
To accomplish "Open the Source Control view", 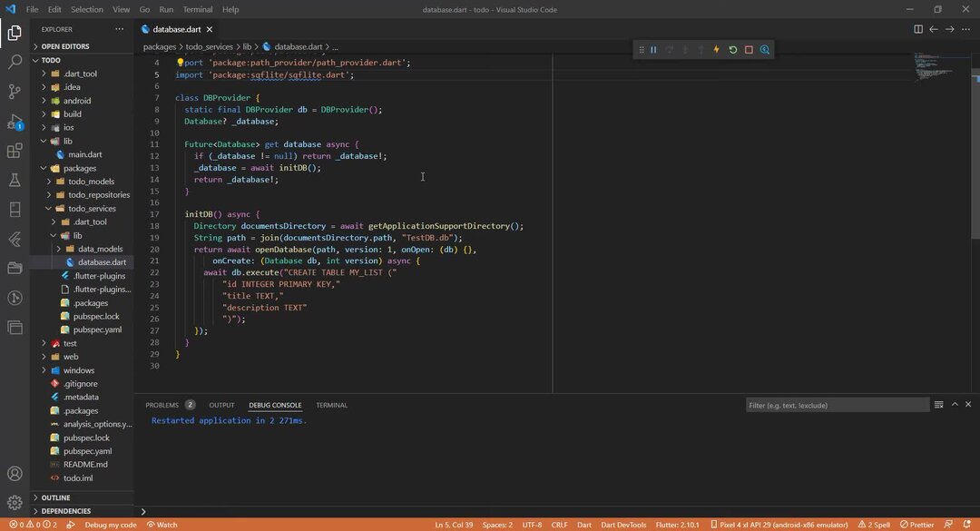I will (x=15, y=92).
